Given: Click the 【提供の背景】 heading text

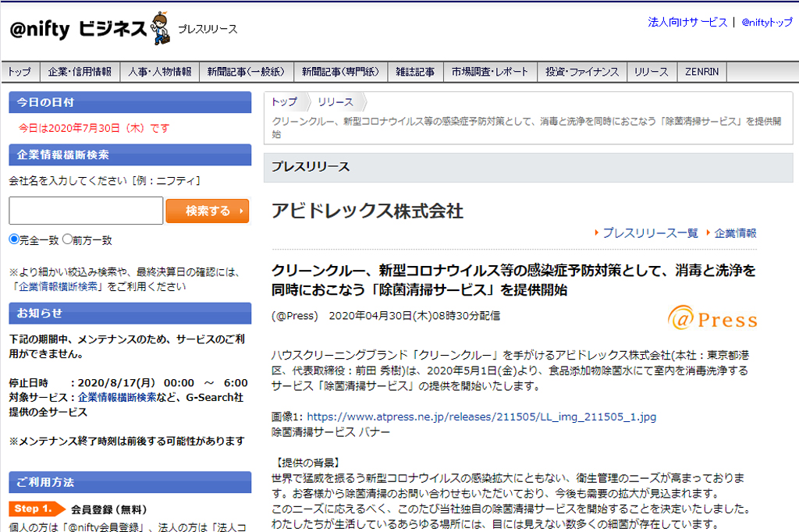Looking at the screenshot, I should (306, 463).
